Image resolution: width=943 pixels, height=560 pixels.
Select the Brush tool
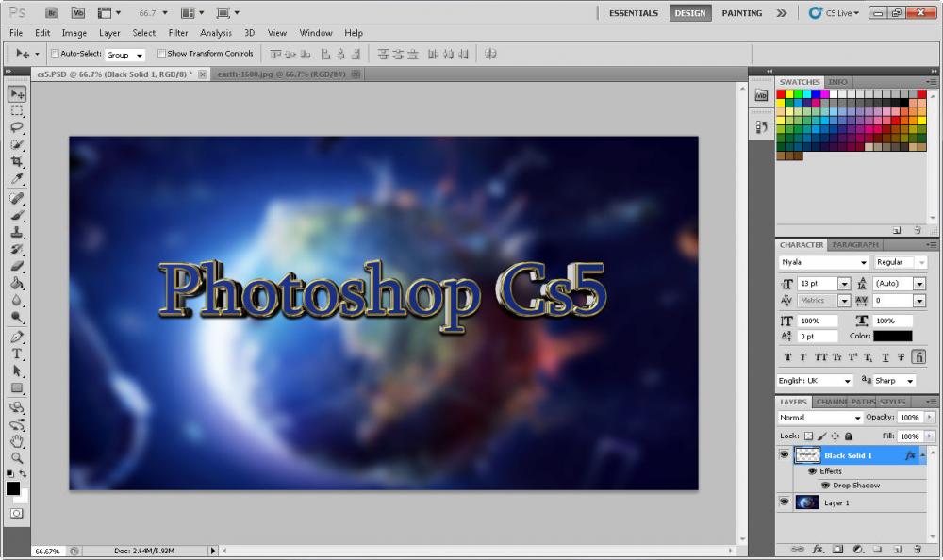pyautogui.click(x=17, y=215)
